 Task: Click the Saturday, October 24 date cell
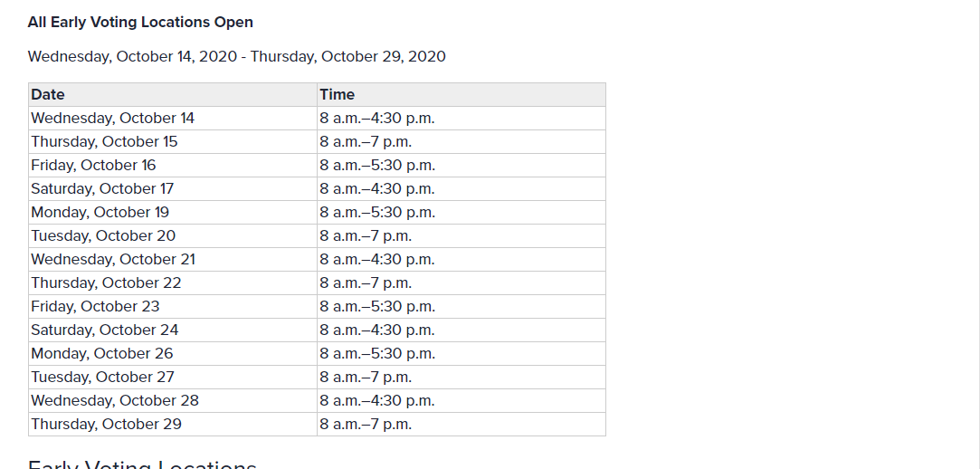tap(173, 330)
